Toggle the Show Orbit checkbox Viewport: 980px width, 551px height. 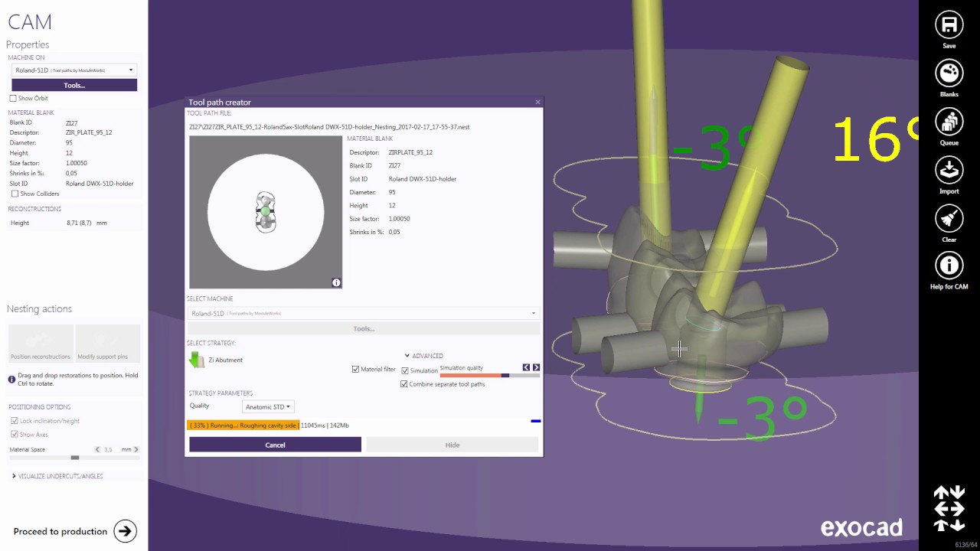(13, 98)
